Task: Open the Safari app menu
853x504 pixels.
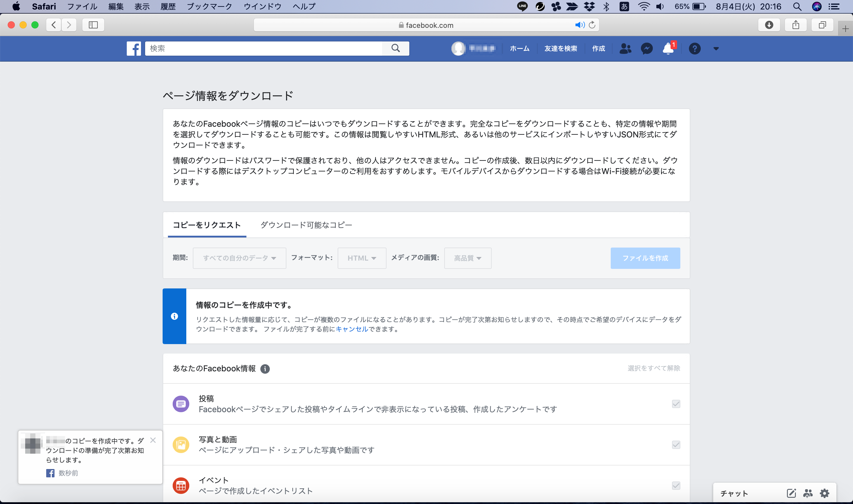Action: click(x=44, y=7)
